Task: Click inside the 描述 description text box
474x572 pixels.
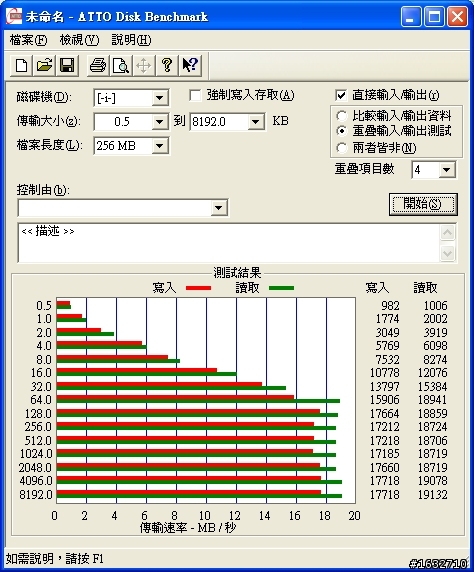Action: [228, 243]
